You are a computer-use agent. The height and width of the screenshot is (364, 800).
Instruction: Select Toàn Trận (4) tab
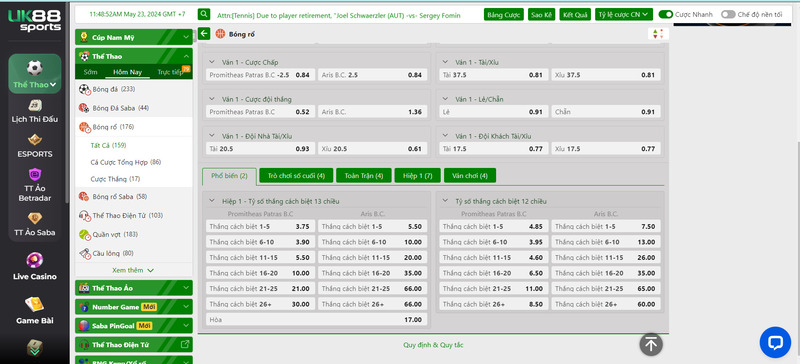(364, 176)
